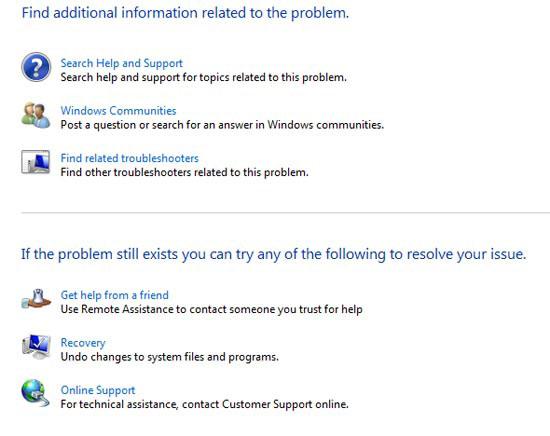Click the 'Find other troubleshooters related' description text
The height and width of the screenshot is (436, 550).
185,172
